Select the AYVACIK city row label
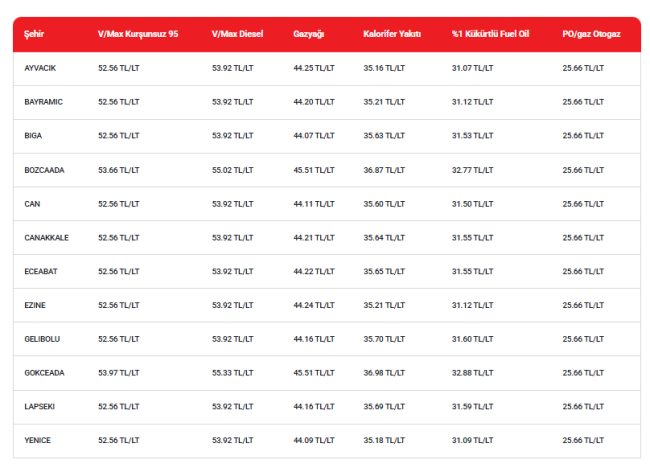650x472 pixels. 40,68
